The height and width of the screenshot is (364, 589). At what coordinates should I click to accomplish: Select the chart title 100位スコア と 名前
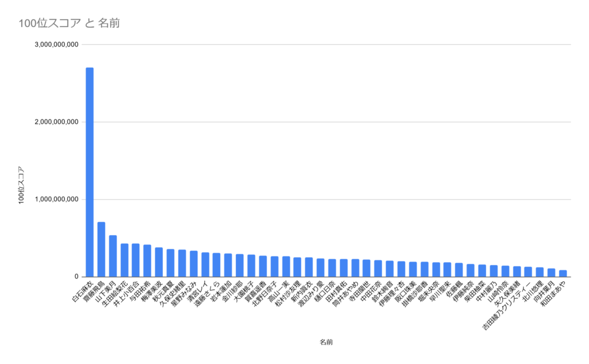coord(69,24)
